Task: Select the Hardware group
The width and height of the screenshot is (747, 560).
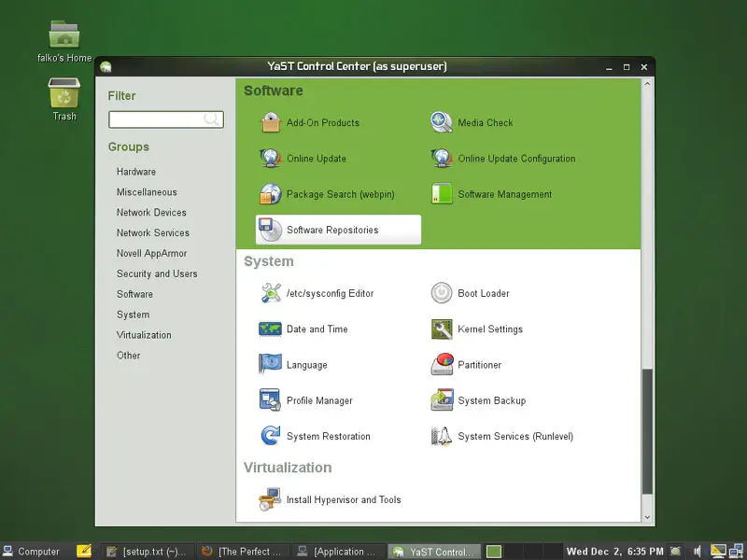Action: pyautogui.click(x=136, y=172)
